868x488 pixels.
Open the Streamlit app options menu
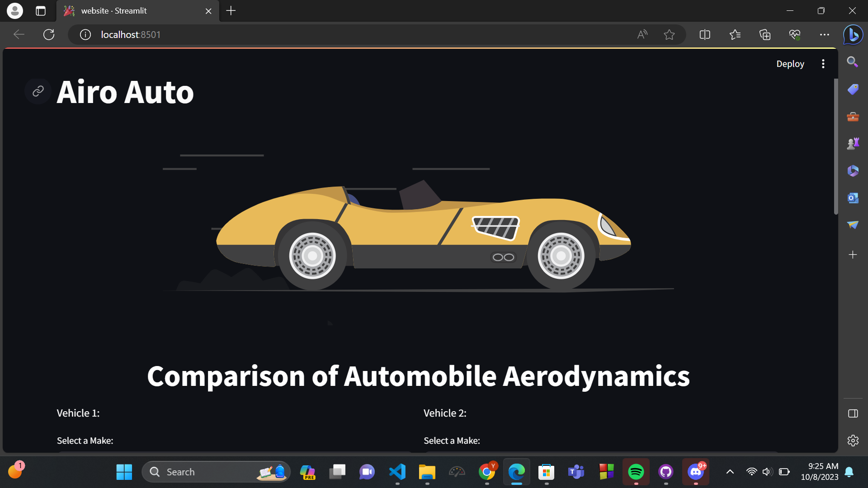[823, 63]
